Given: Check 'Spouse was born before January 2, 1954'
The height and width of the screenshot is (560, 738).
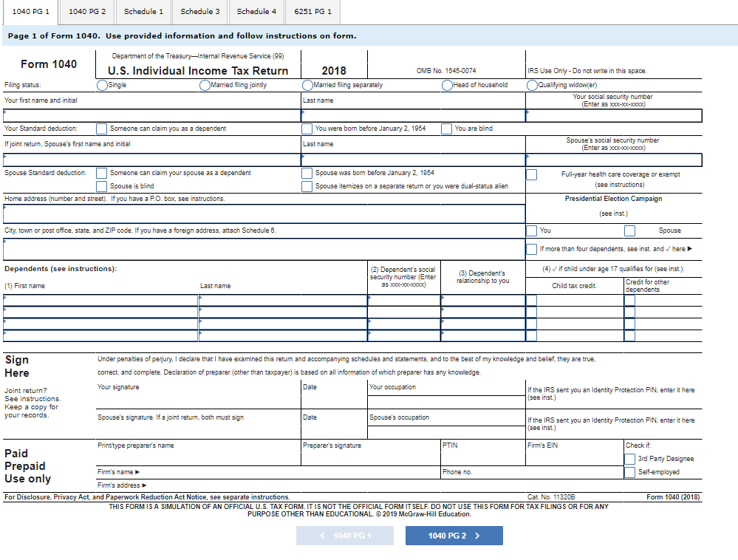Looking at the screenshot, I should tap(307, 173).
